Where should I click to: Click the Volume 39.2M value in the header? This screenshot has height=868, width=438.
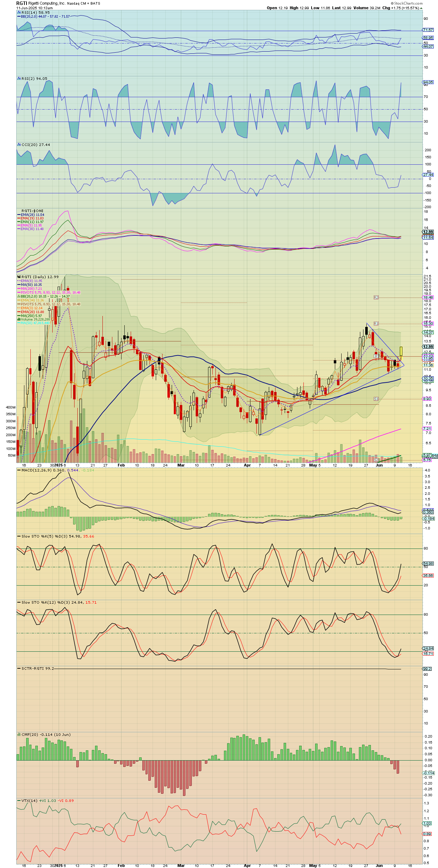(367, 8)
